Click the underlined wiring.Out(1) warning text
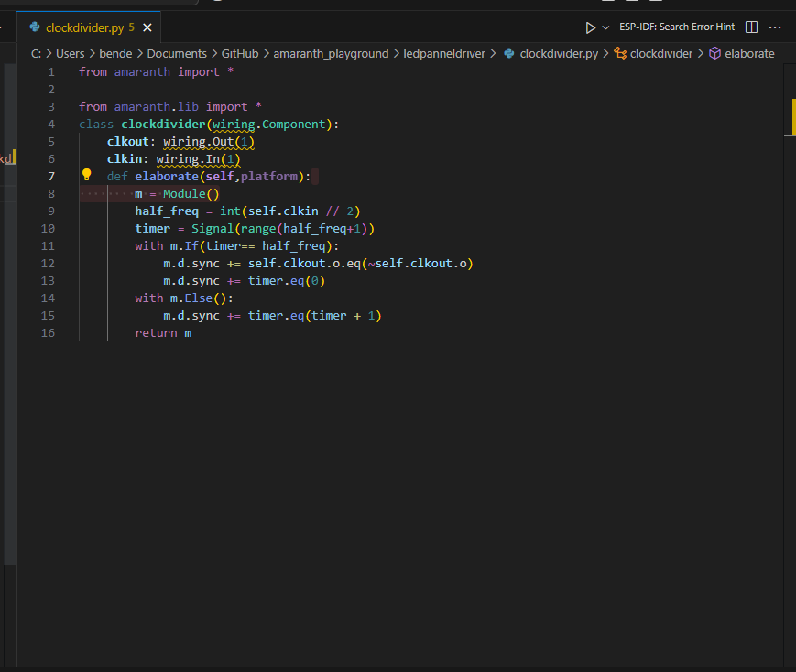 208,142
